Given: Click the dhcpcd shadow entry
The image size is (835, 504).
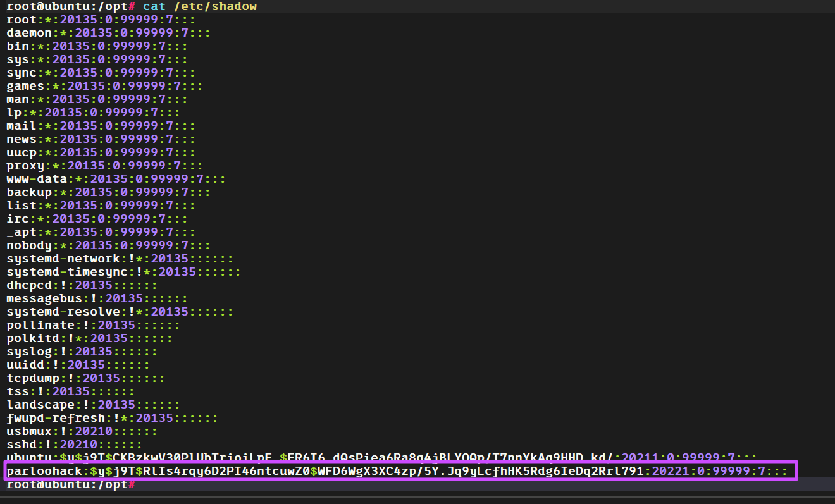Looking at the screenshot, I should pos(82,285).
